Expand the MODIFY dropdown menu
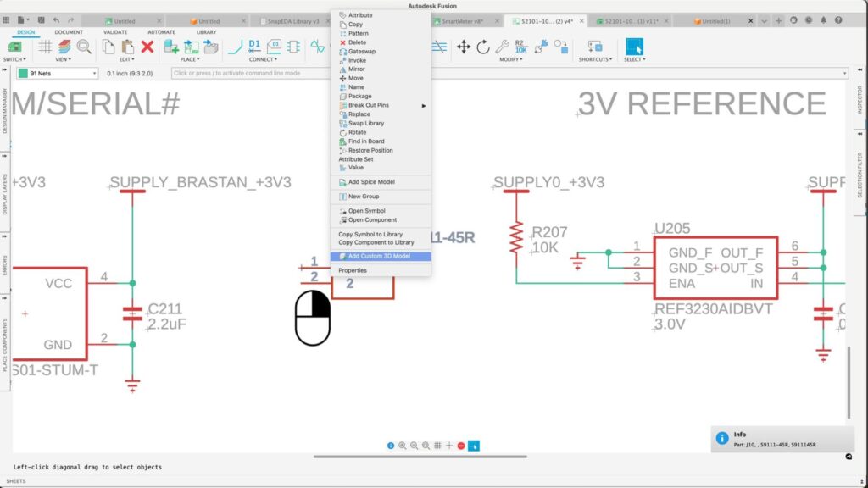Image resolution: width=868 pixels, height=488 pixels. tap(511, 60)
